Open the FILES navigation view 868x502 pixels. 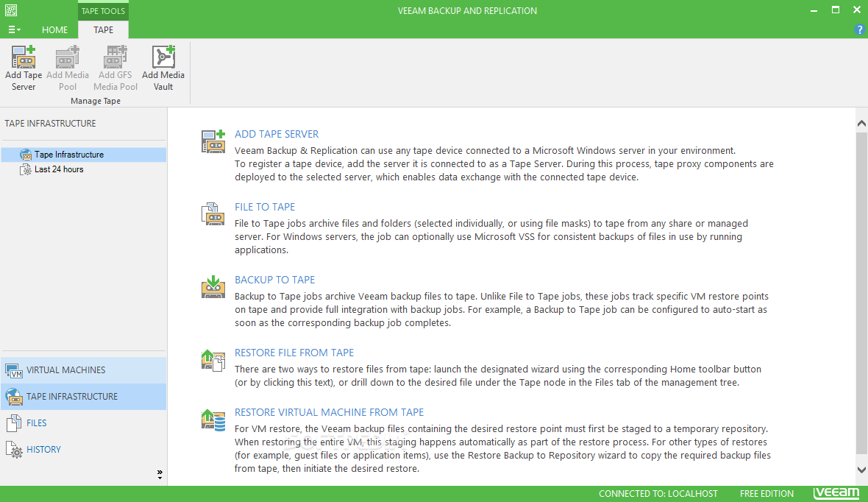pyautogui.click(x=84, y=423)
